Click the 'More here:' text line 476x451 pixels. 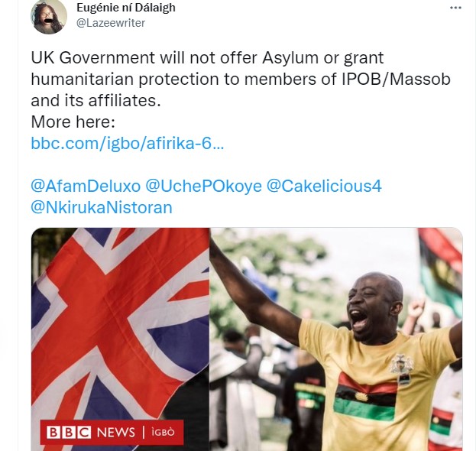(x=73, y=122)
